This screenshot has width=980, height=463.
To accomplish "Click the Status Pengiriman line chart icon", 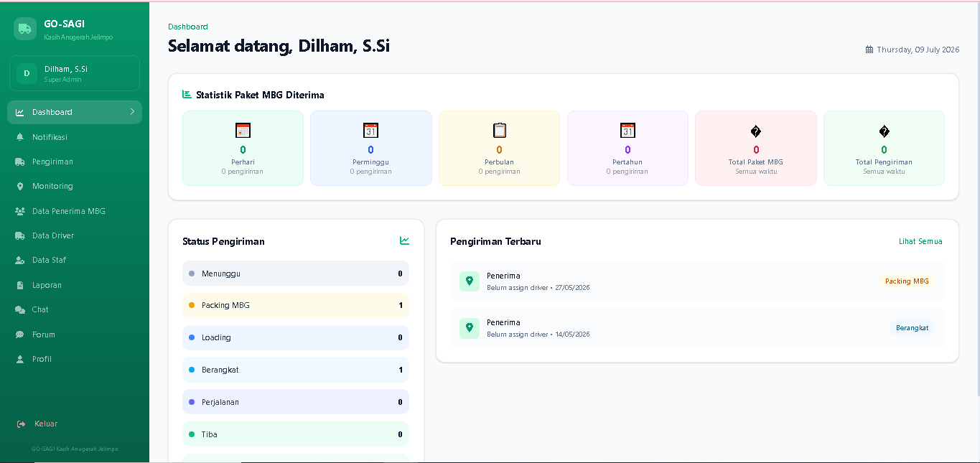I will [x=405, y=240].
